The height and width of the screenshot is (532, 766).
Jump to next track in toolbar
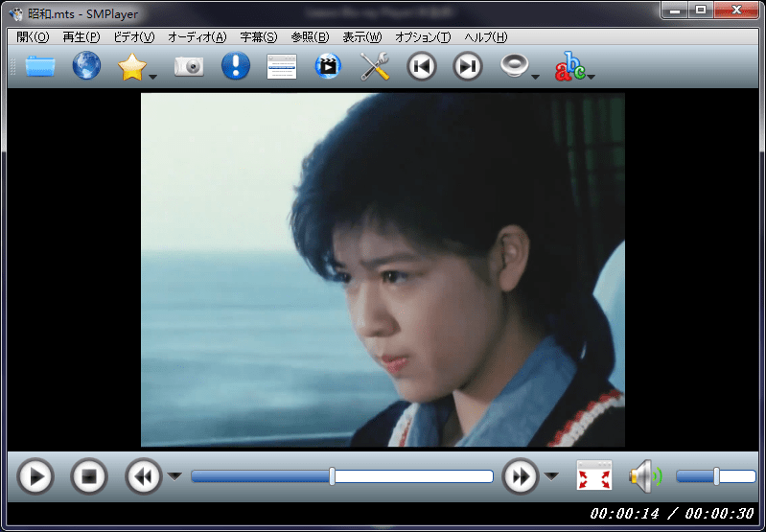point(468,66)
